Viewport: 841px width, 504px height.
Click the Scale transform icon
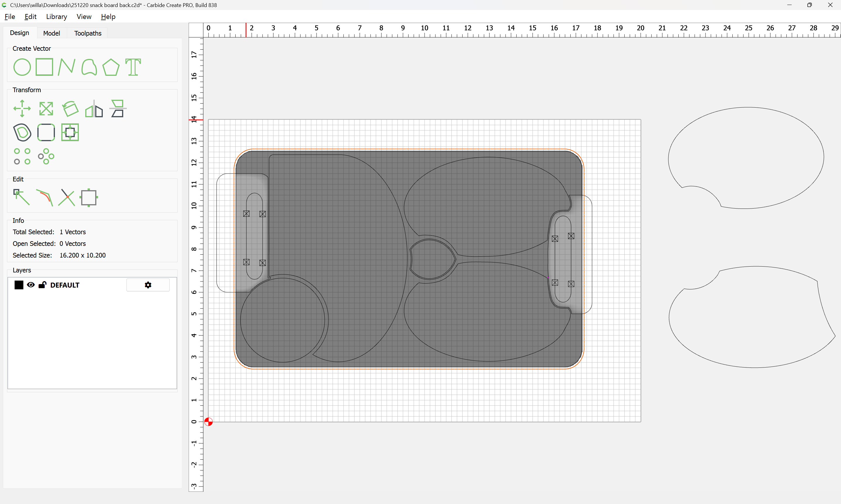[46, 109]
